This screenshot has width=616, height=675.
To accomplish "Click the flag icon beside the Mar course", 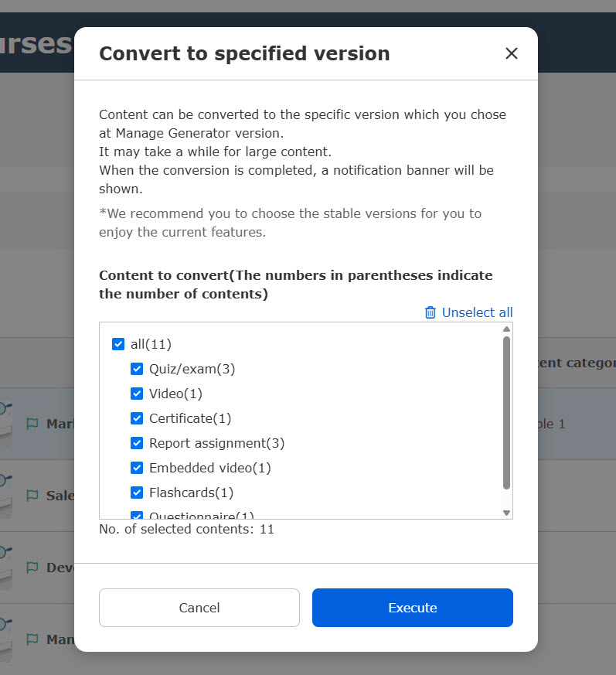I will tap(32, 424).
